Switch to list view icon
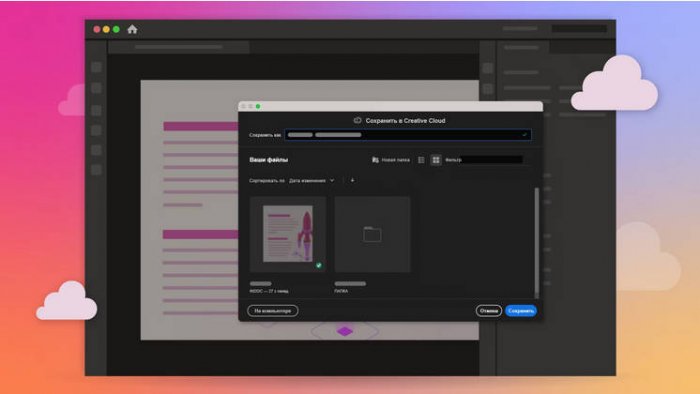This screenshot has width=700, height=394. tap(421, 160)
